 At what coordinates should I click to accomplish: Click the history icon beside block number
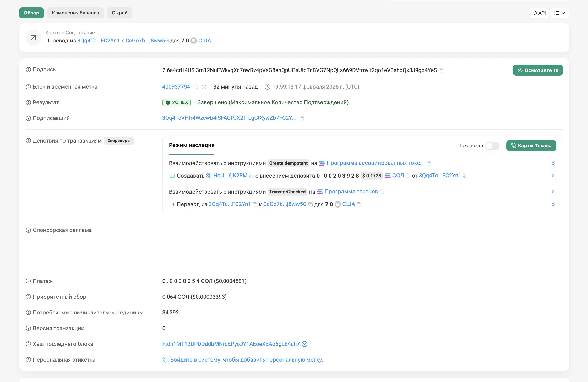coord(204,87)
